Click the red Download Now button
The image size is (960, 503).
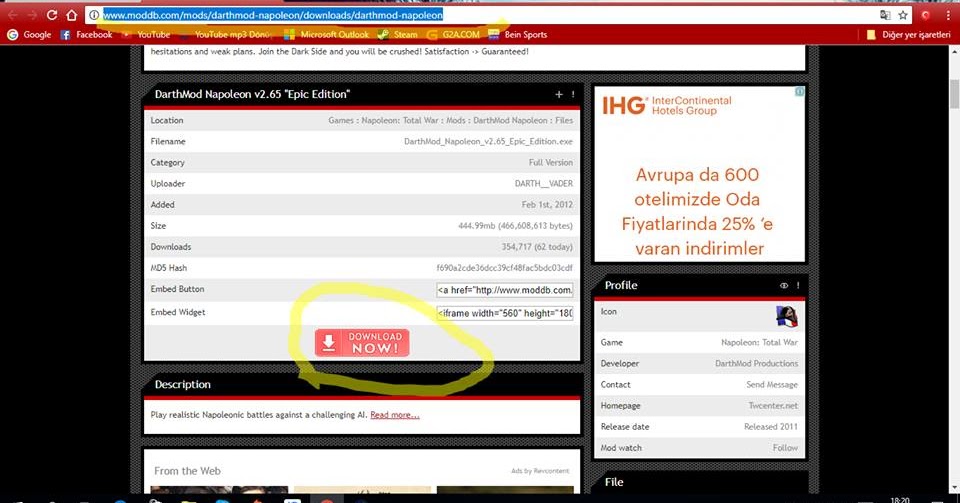(x=362, y=343)
